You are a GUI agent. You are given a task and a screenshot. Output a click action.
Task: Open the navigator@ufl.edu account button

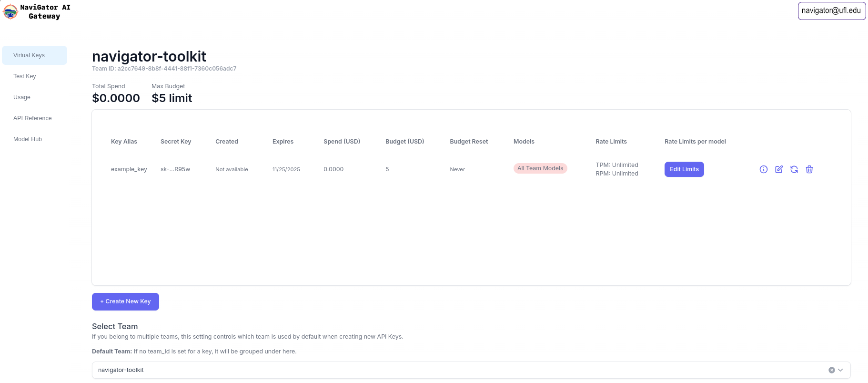click(831, 11)
